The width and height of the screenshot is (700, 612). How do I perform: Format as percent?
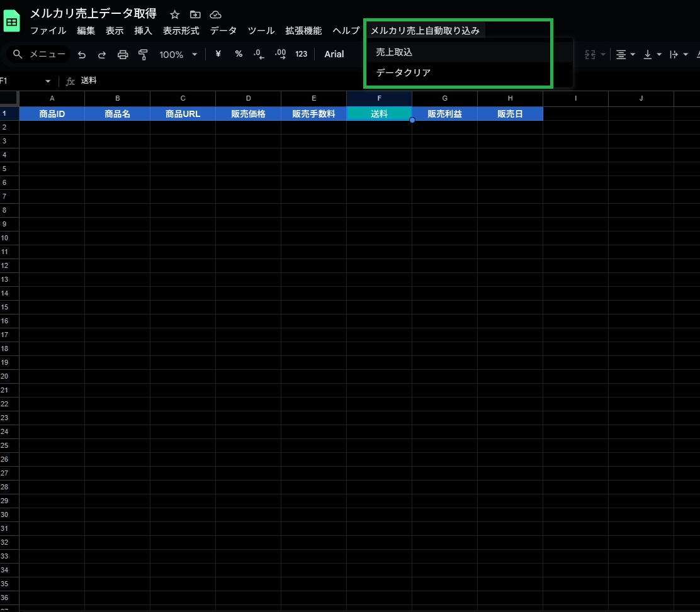[x=239, y=54]
